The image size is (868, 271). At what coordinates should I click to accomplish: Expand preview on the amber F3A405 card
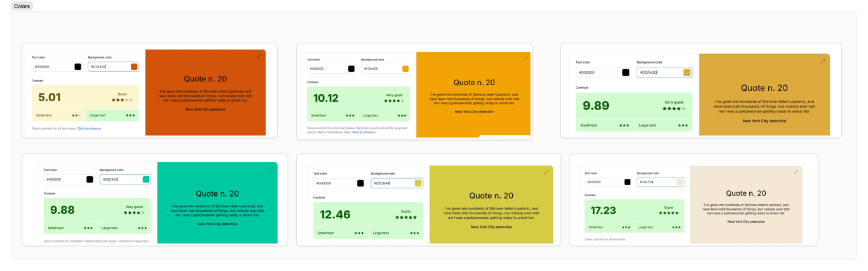526,59
